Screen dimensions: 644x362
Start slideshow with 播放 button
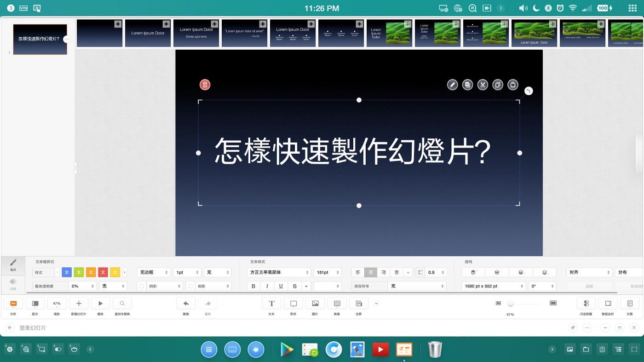pyautogui.click(x=100, y=304)
